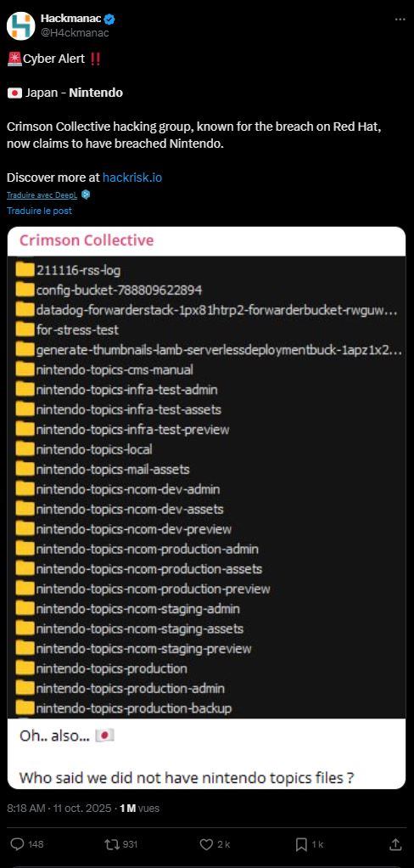Image resolution: width=414 pixels, height=868 pixels.
Task: Open the hackrisk.io link
Action: tap(132, 178)
